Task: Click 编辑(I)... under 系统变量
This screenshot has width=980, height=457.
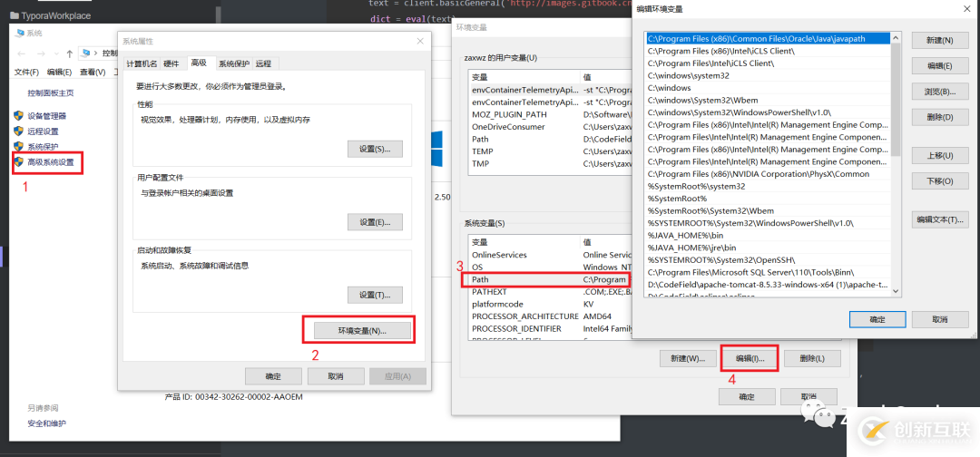Action: click(750, 359)
